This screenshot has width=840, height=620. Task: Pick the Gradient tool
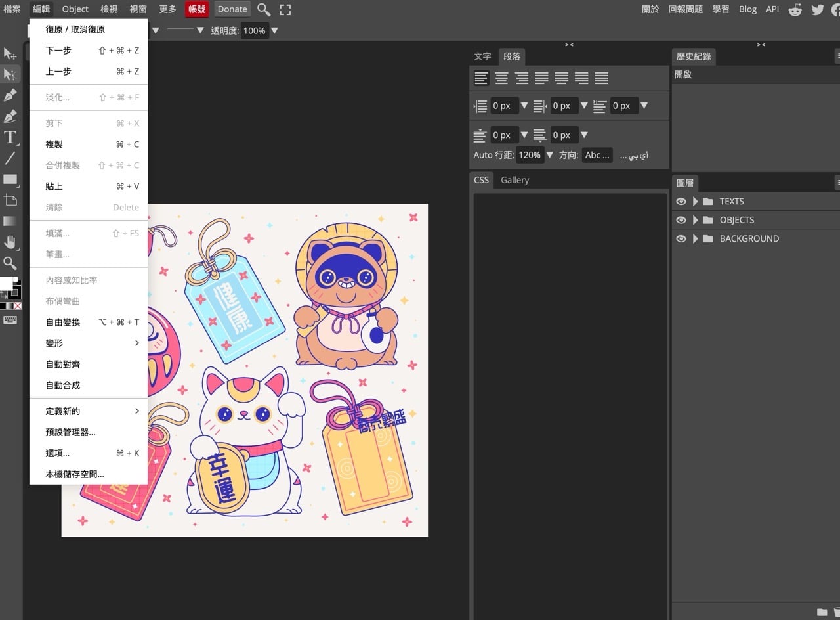pyautogui.click(x=10, y=221)
